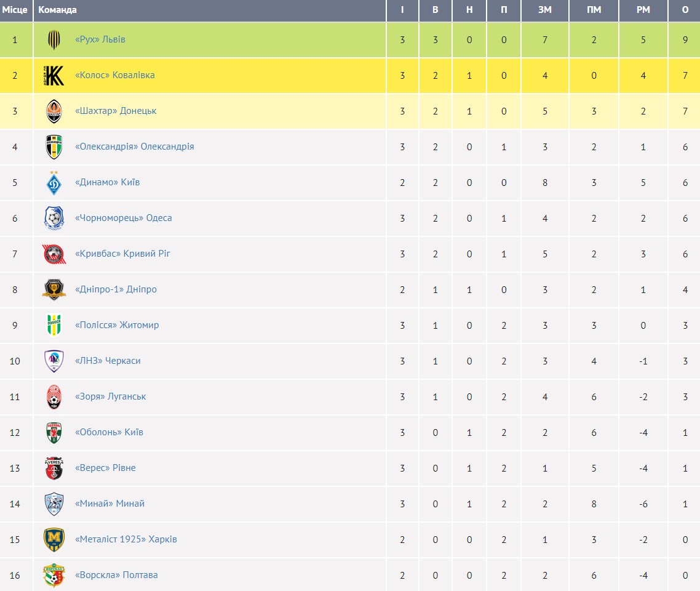
Task: Click the Rukh Lviv club logo
Action: [54, 40]
